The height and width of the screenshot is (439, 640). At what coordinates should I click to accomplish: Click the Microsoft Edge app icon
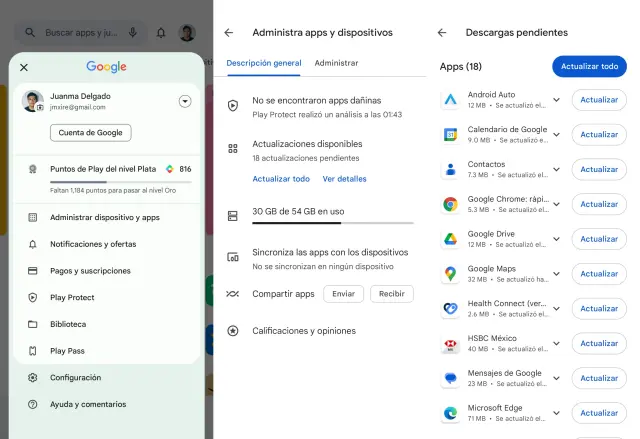click(450, 412)
